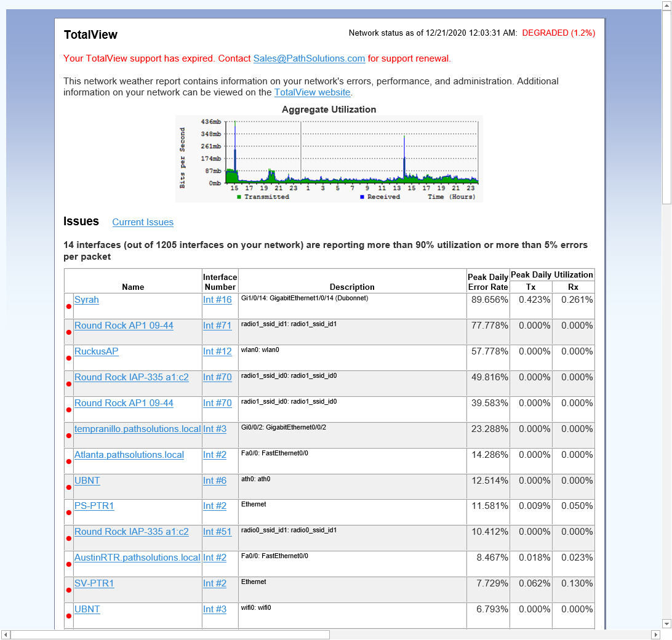
Task: Click the vertical scrollbar down arrow
Action: [x=666, y=623]
